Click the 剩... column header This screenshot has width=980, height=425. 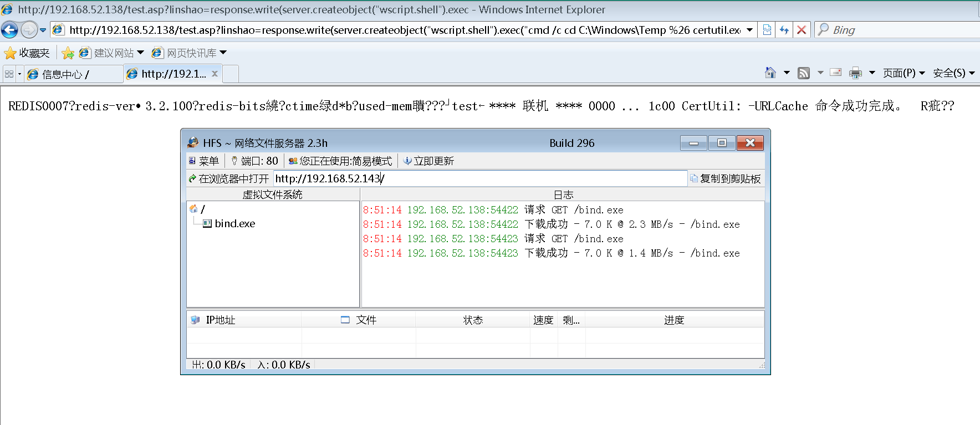[x=571, y=320]
